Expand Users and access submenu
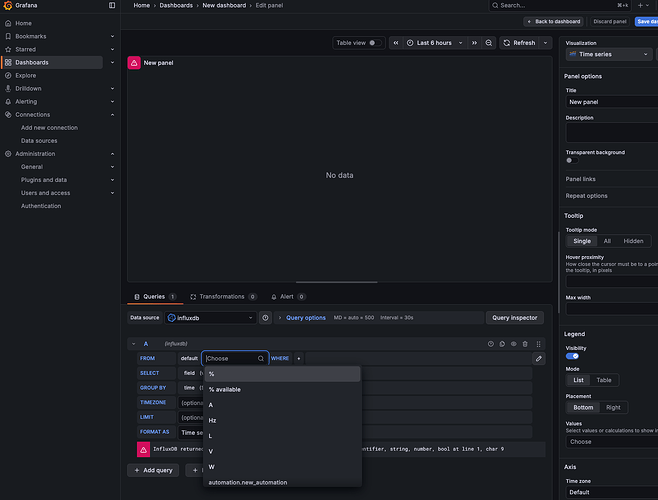Image resolution: width=658 pixels, height=500 pixels. [x=112, y=193]
